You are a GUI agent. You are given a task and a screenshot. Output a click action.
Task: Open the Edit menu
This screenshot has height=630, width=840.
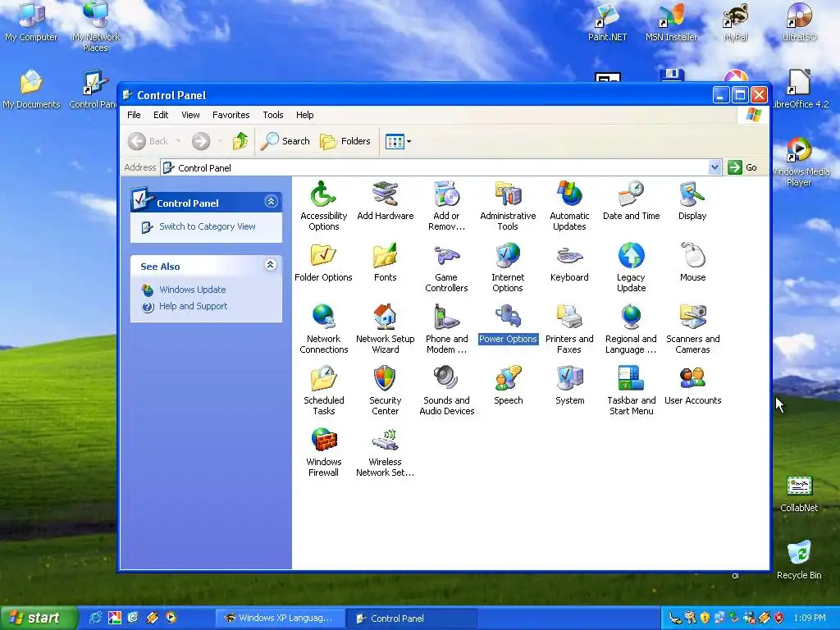(x=161, y=115)
